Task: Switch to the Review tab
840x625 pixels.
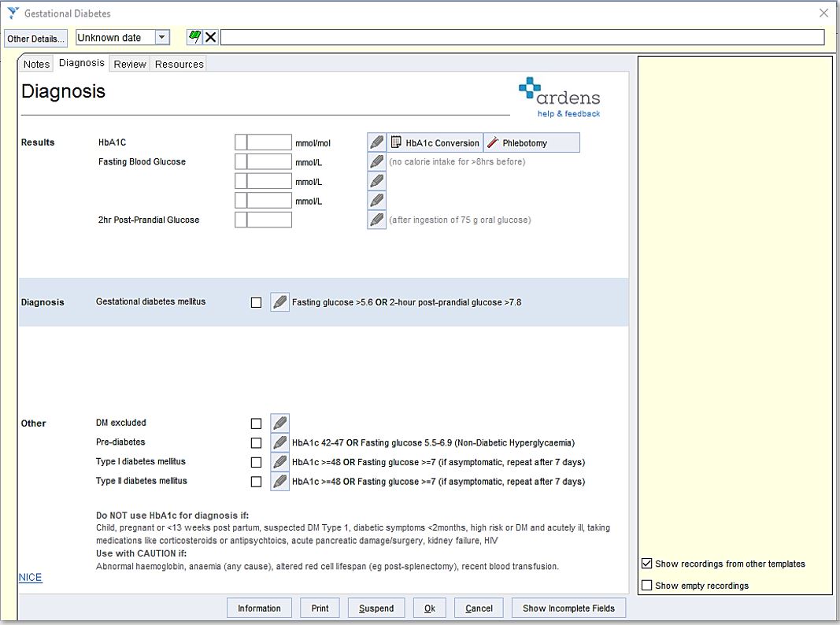Action: point(130,65)
